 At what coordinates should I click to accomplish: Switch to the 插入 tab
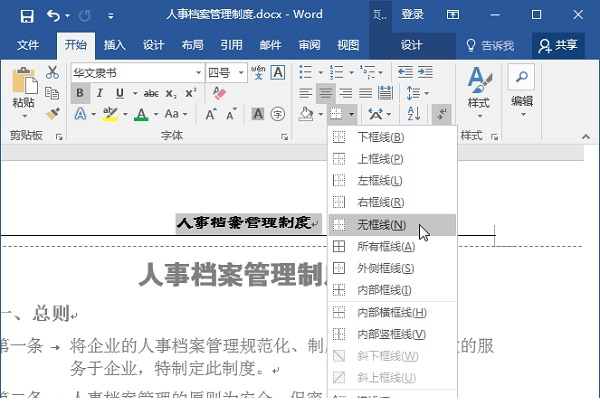(114, 45)
